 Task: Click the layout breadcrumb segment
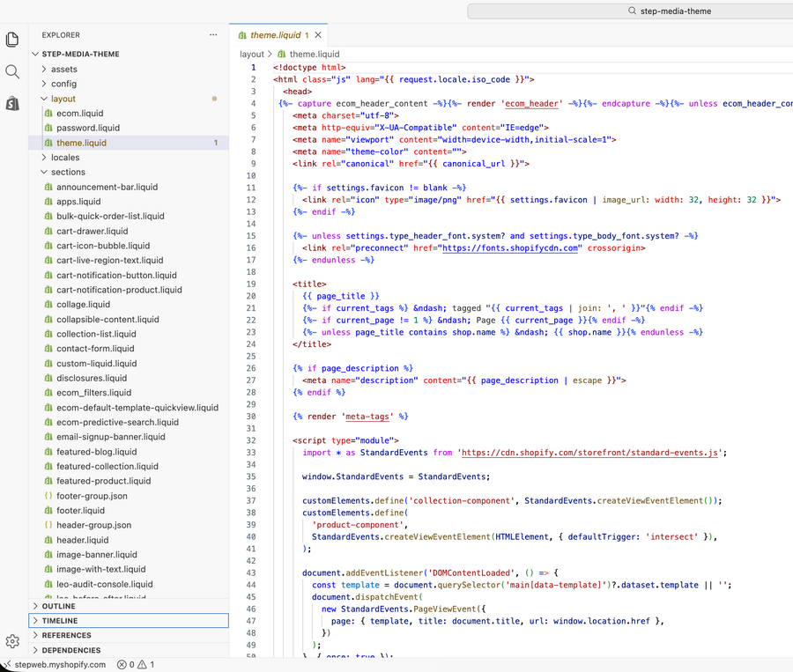pos(252,54)
